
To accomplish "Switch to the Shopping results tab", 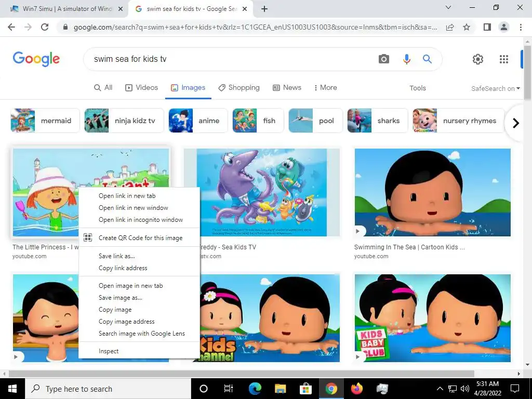I will (x=239, y=87).
